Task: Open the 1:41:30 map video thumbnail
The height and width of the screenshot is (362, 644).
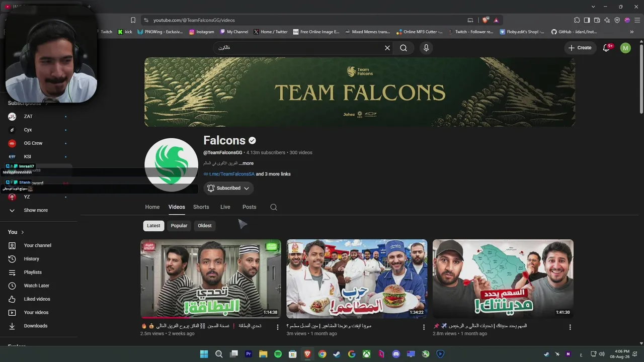Action: tap(503, 279)
